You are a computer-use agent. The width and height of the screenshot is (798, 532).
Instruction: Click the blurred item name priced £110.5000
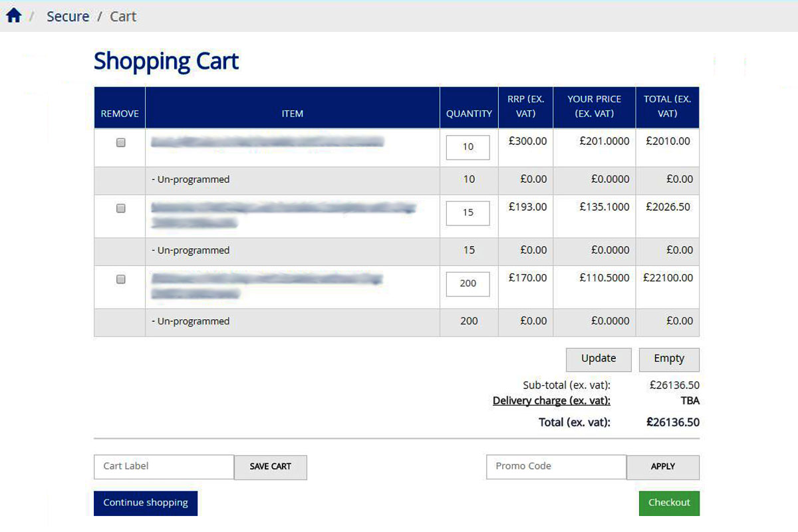[x=266, y=286]
